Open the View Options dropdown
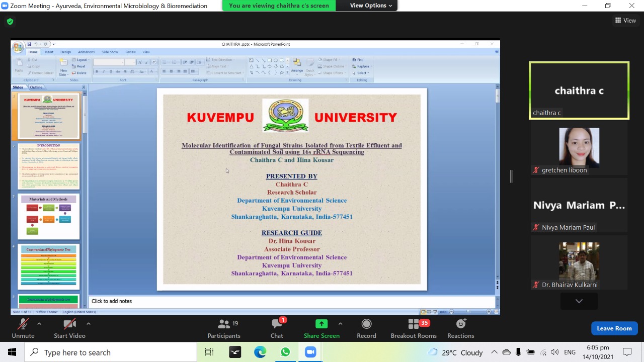Viewport: 644px width, 362px height. click(371, 6)
